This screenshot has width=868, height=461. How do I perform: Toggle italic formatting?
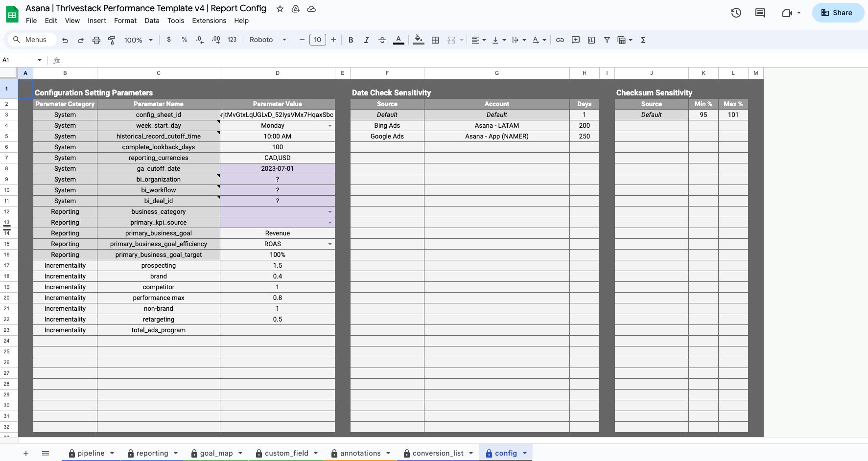(366, 40)
